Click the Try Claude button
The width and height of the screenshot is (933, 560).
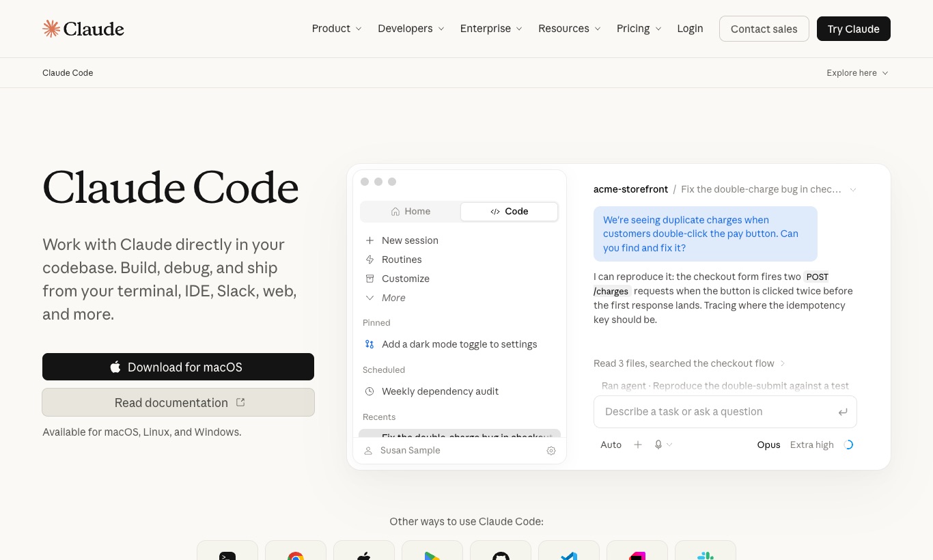tap(854, 29)
